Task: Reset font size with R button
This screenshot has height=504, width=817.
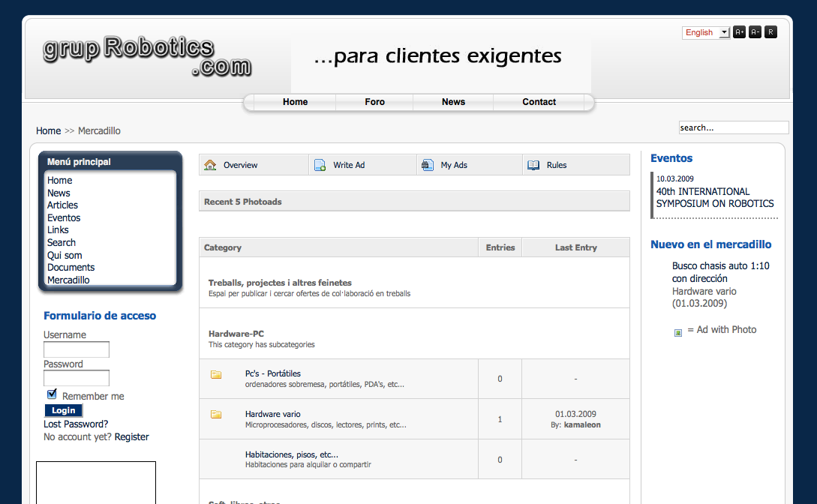Action: coord(770,32)
